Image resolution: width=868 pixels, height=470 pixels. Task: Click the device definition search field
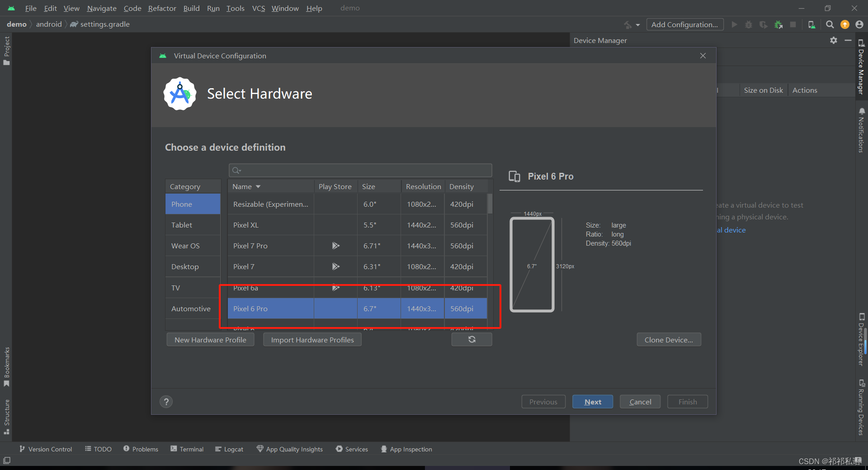pos(360,170)
